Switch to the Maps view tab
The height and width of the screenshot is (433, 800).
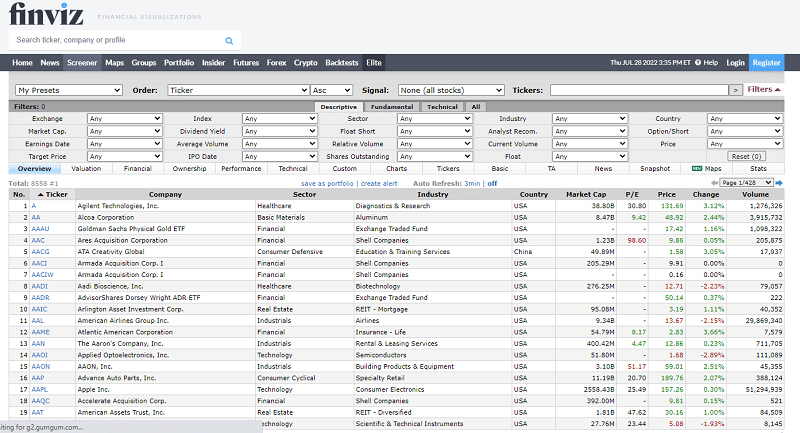(707, 168)
